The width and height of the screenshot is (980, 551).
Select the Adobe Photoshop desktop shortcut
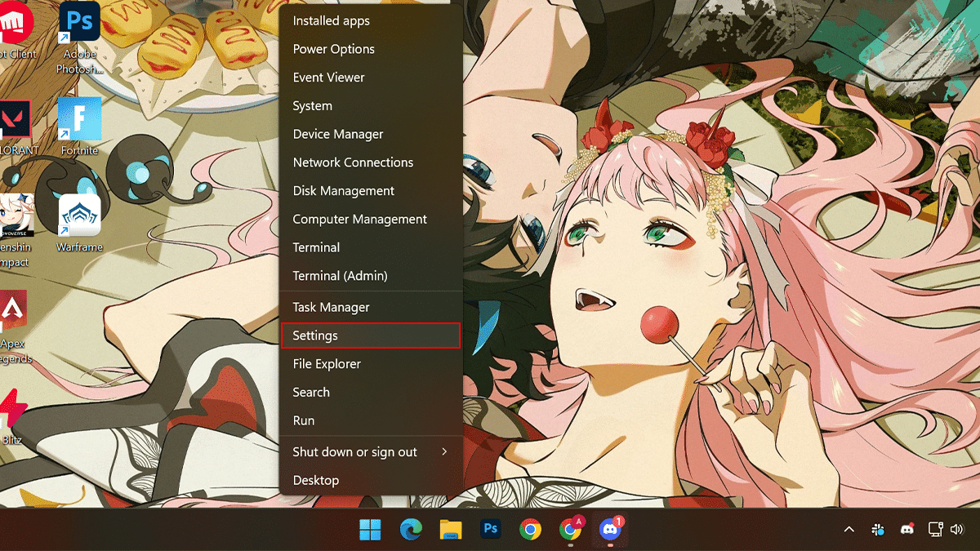pyautogui.click(x=79, y=23)
